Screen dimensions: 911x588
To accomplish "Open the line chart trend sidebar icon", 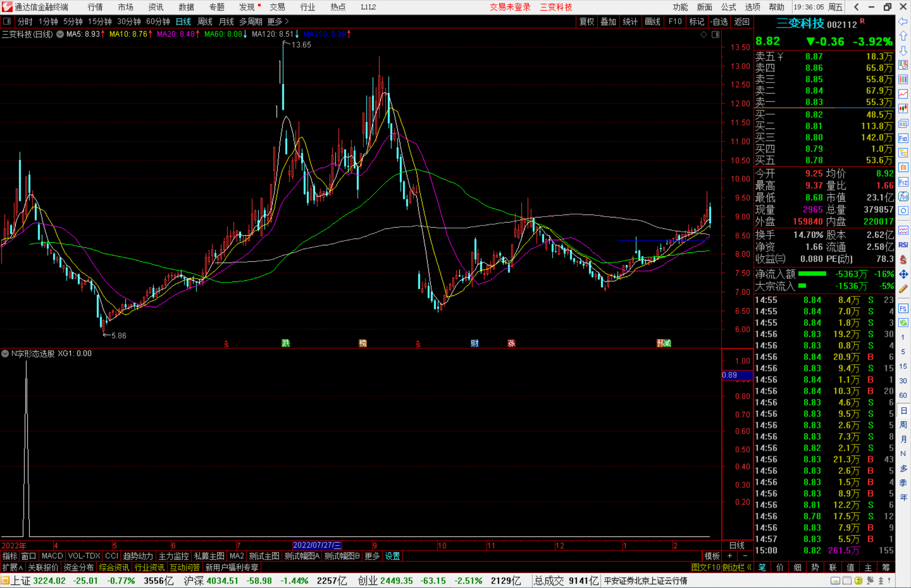I will [x=903, y=94].
